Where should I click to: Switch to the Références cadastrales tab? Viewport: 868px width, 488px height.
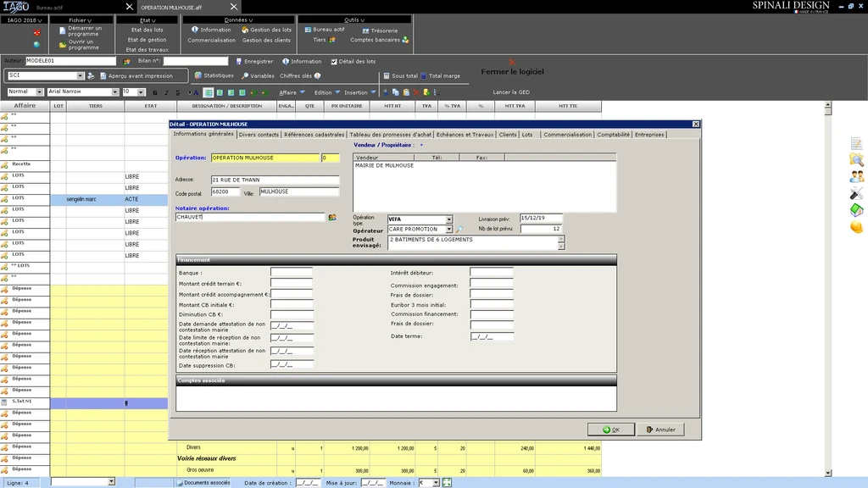coord(314,135)
